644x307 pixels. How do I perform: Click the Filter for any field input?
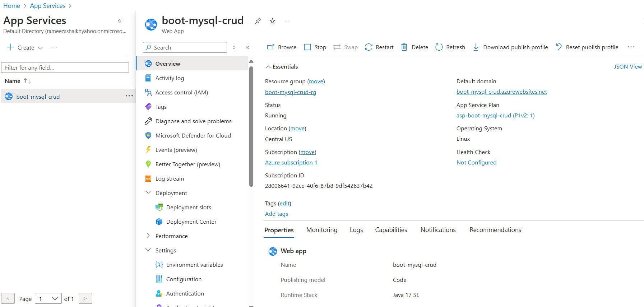pos(65,68)
